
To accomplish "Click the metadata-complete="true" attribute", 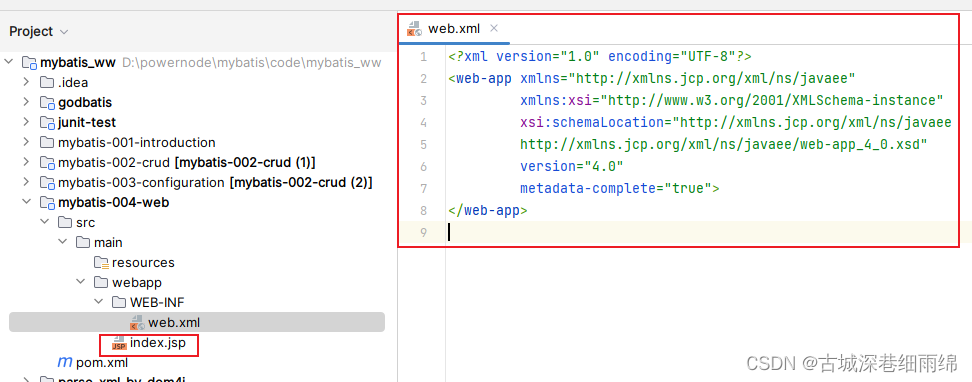I will (x=616, y=188).
